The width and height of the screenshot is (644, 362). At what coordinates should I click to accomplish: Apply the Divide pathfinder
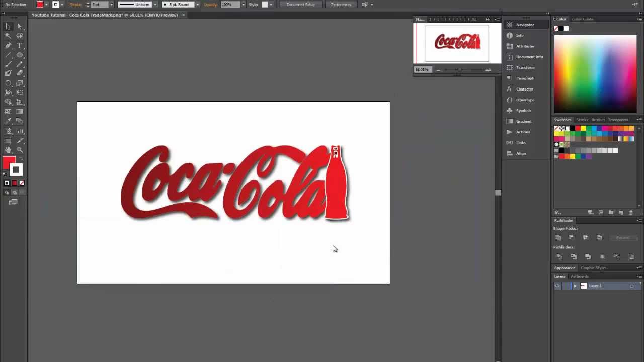[559, 257]
